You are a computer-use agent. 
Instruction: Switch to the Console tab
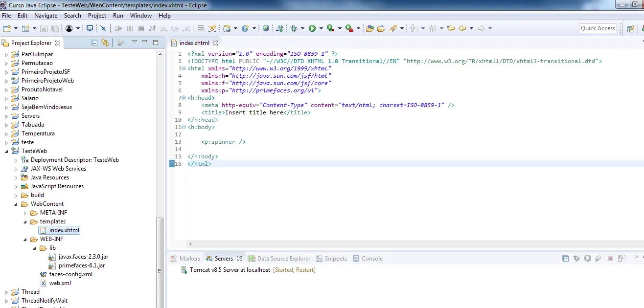pos(371,258)
